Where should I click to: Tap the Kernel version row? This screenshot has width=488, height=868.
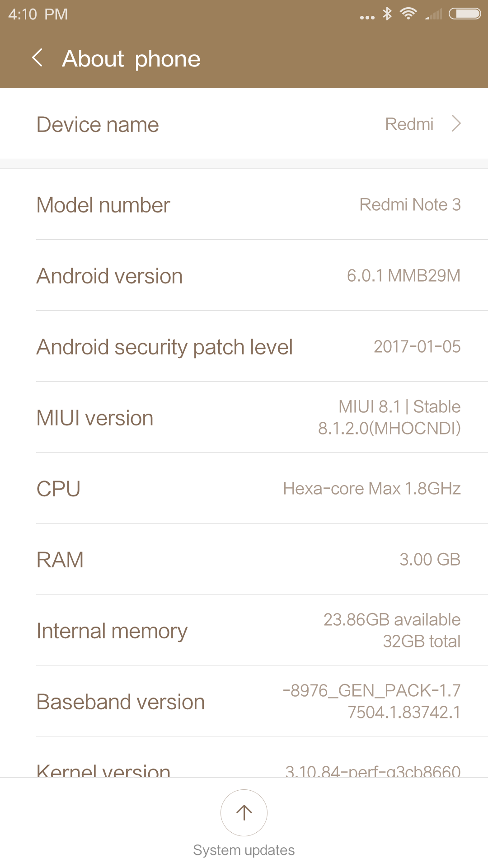244,769
